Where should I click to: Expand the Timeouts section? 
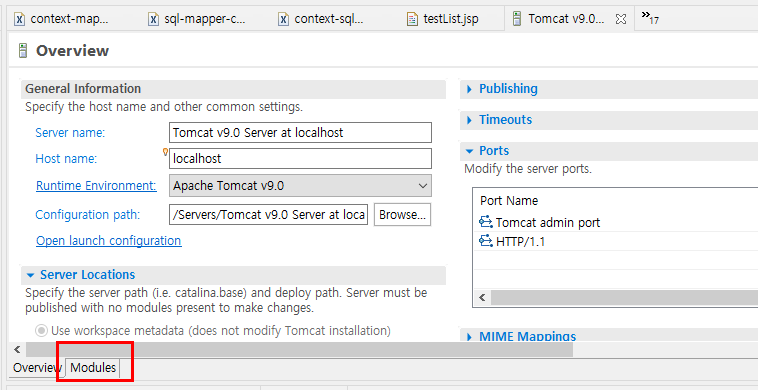pos(469,120)
